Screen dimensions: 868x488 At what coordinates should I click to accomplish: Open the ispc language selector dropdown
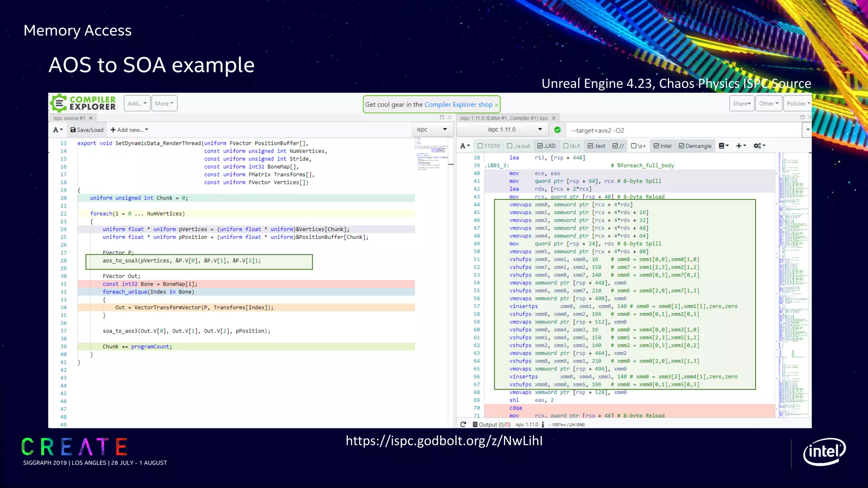tap(431, 130)
